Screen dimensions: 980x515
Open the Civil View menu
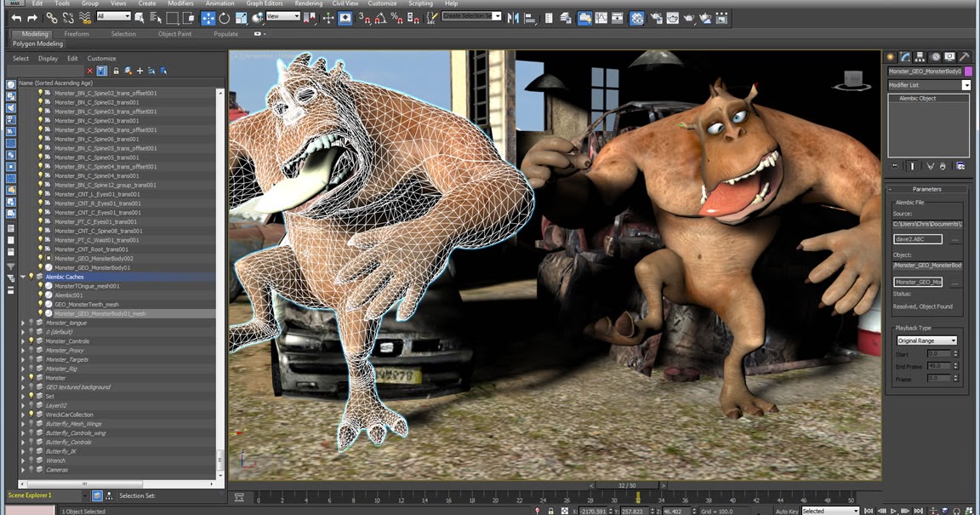tap(345, 3)
